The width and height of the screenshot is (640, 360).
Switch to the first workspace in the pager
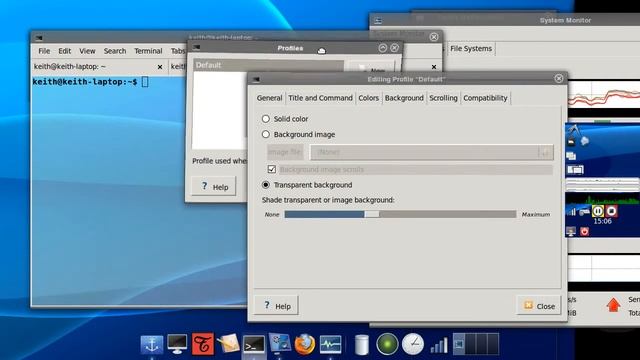point(459,344)
